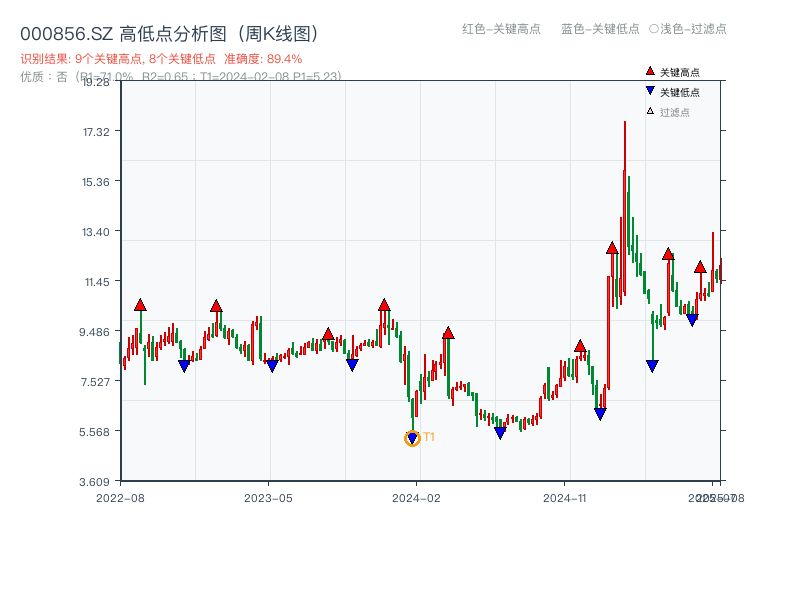This screenshot has height=600, width=800.
Task: Click the blue low marker at 2023-05
Action: pos(272,366)
